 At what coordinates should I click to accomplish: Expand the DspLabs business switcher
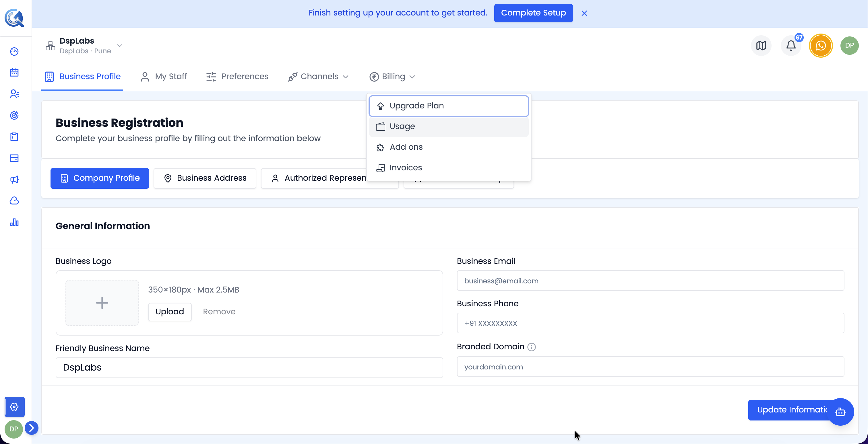84,45
